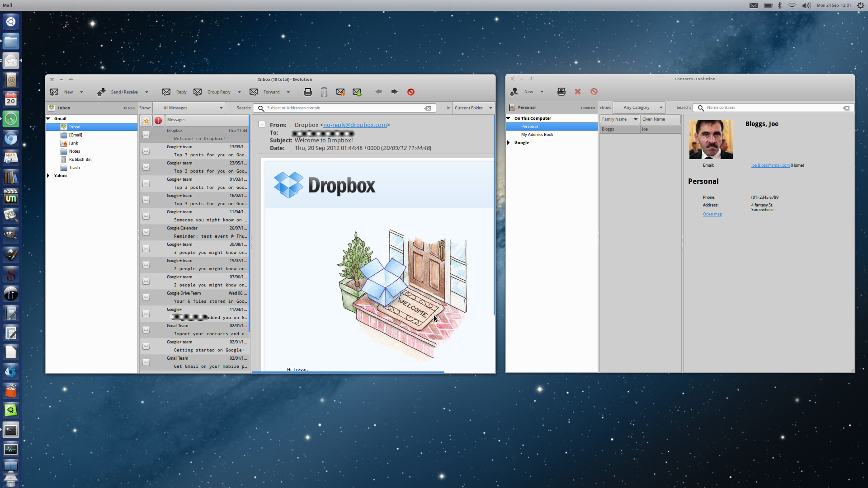
Task: Click the Open map link
Action: pyautogui.click(x=712, y=214)
